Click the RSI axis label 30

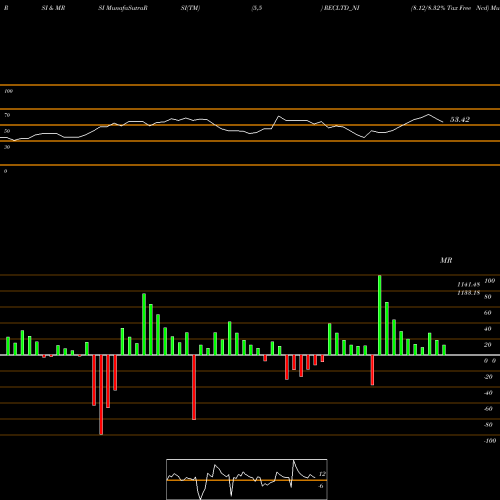pyautogui.click(x=7, y=147)
